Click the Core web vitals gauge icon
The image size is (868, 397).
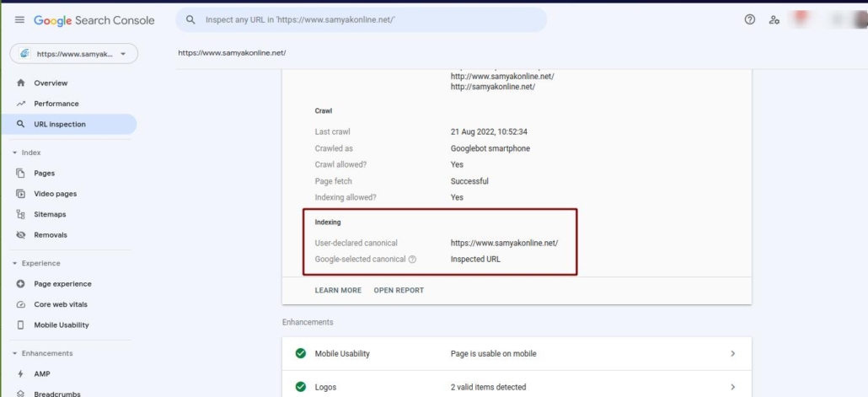click(x=21, y=304)
